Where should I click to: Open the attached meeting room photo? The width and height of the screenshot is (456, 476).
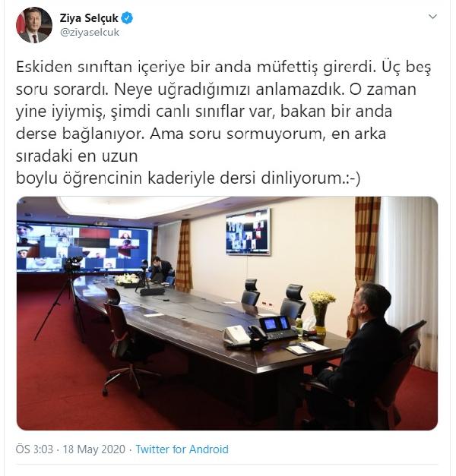(227, 314)
